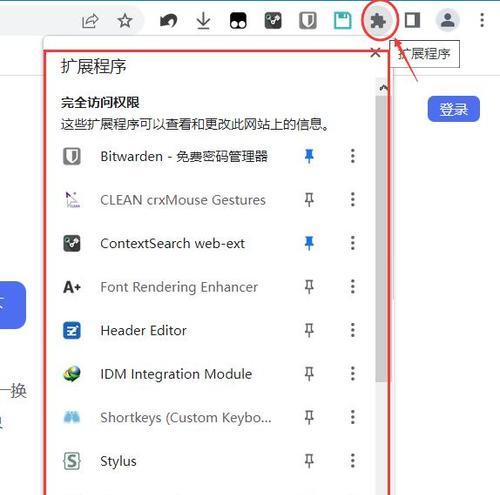The width and height of the screenshot is (500, 495).
Task: Click the blue Header Editor icon
Action: [72, 330]
